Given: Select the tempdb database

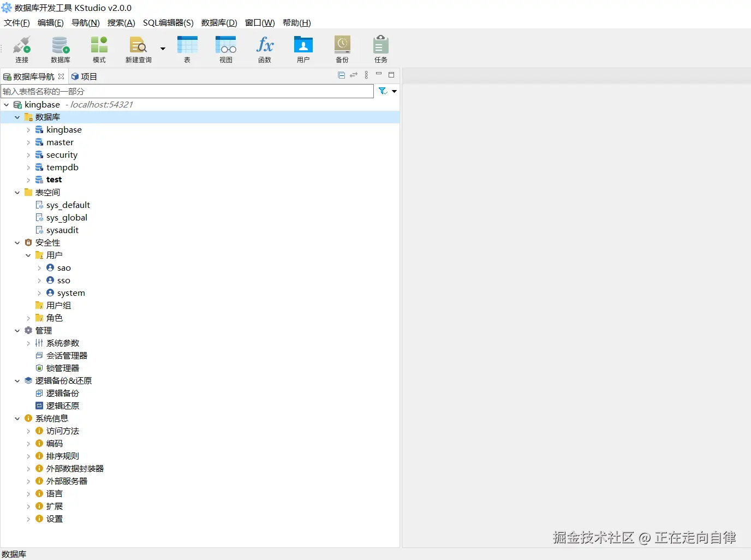Looking at the screenshot, I should tap(62, 168).
